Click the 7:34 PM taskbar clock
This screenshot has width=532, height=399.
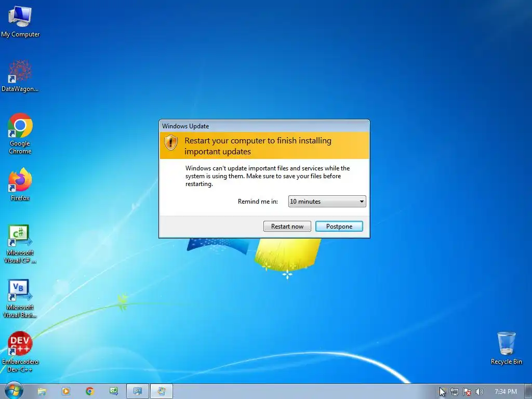pos(506,392)
